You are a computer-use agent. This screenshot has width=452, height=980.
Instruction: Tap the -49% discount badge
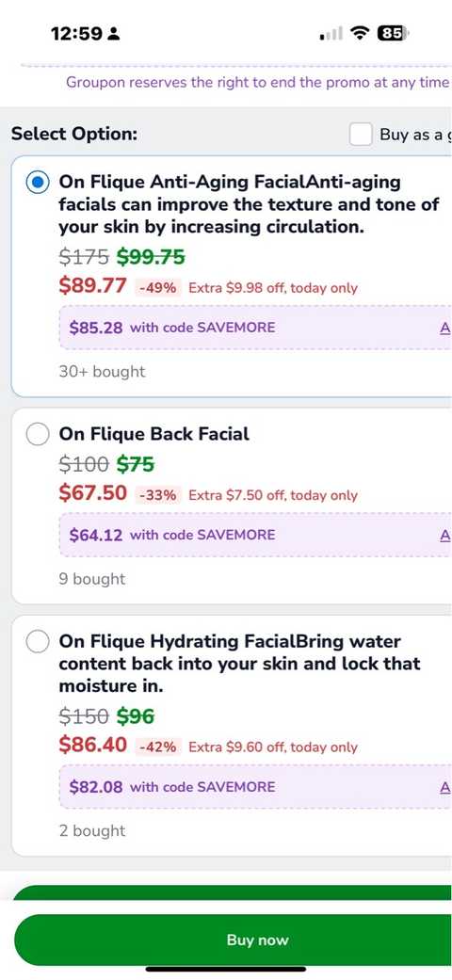[158, 288]
